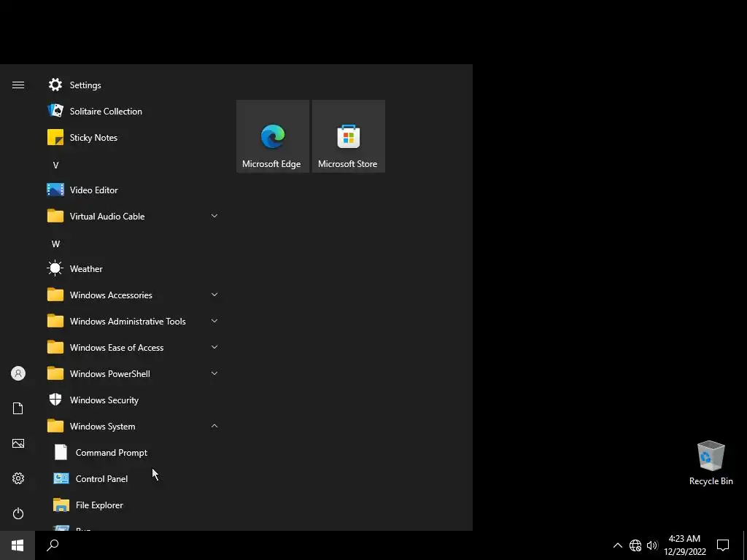Click the Virtual Audio Cable folder icon
Screen dimensions: 747x560
pos(55,216)
